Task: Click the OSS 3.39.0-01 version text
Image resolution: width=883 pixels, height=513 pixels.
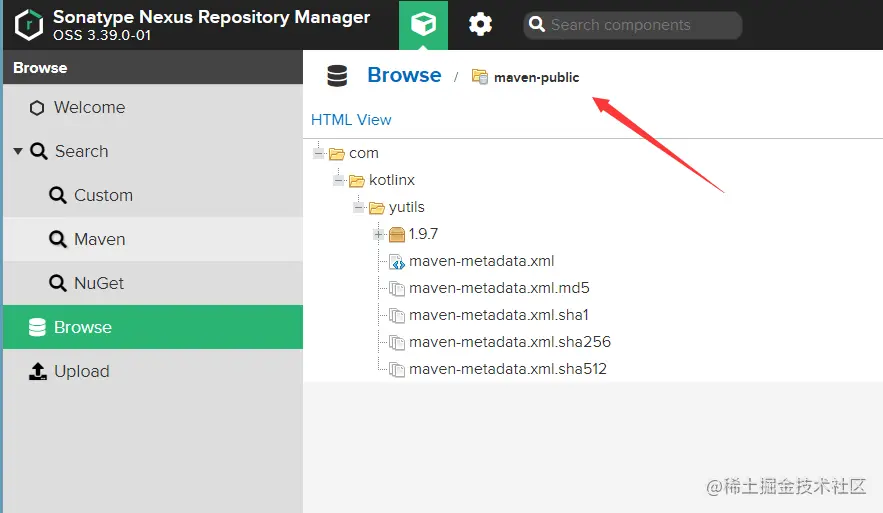Action: click(x=102, y=35)
